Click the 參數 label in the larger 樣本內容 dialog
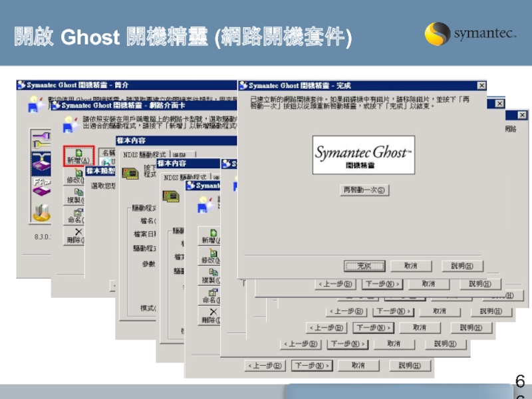532x399 pixels. (148, 263)
